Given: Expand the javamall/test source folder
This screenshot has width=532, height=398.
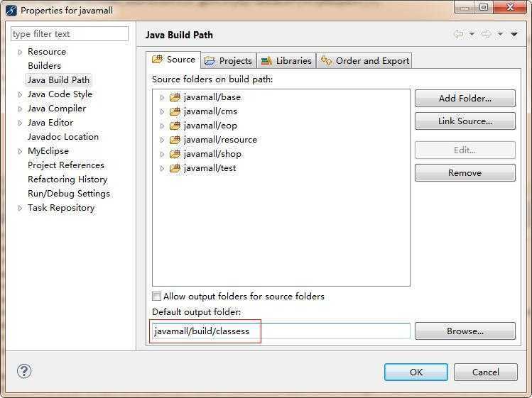Looking at the screenshot, I should (x=162, y=168).
